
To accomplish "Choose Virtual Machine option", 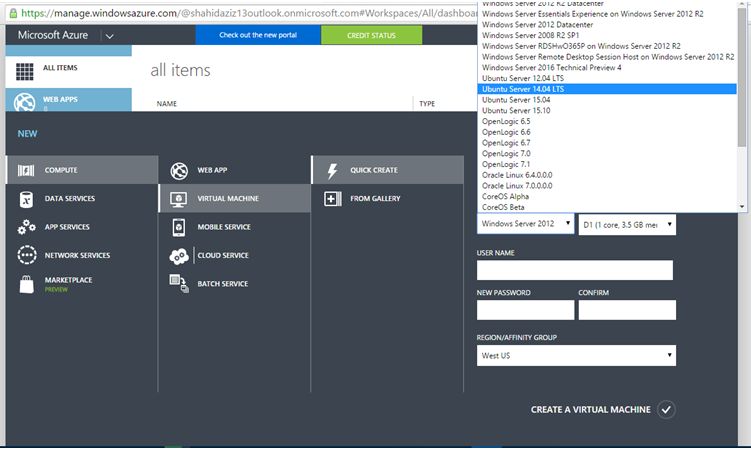I will (x=235, y=198).
